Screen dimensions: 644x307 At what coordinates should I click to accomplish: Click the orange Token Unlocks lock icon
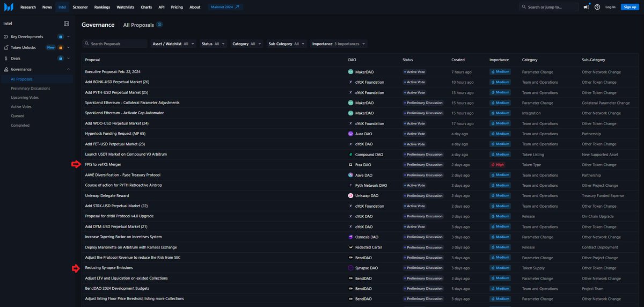(61, 47)
